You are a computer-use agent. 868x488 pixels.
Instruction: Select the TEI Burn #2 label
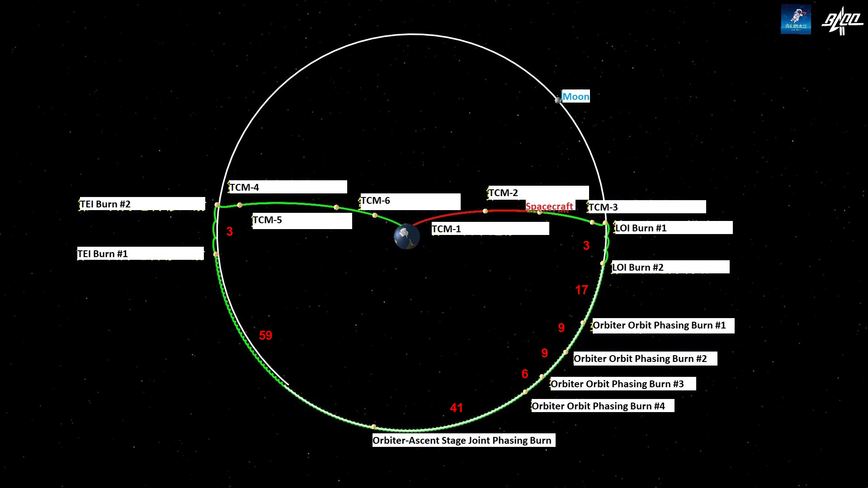pos(142,204)
